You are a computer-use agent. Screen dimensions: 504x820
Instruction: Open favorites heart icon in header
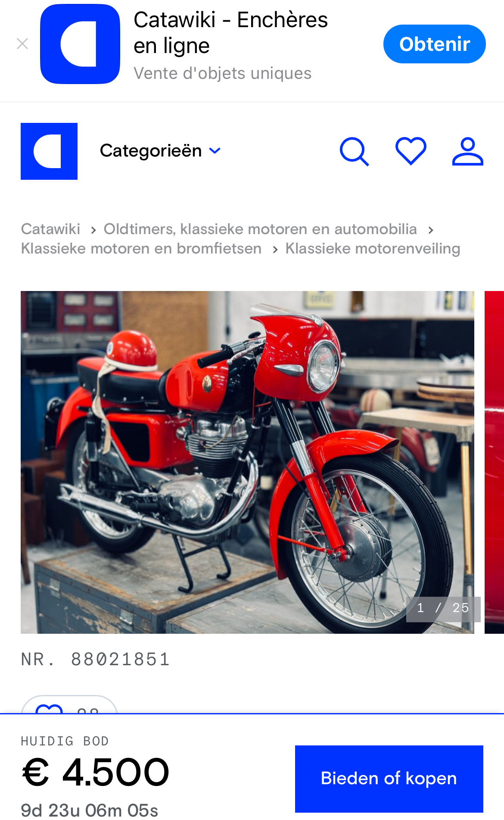point(411,151)
